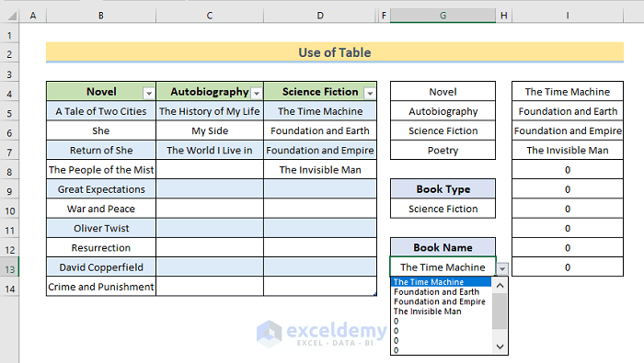The height and width of the screenshot is (363, 644).
Task: Select cell 'Oliver Twist'
Action: 101,228
